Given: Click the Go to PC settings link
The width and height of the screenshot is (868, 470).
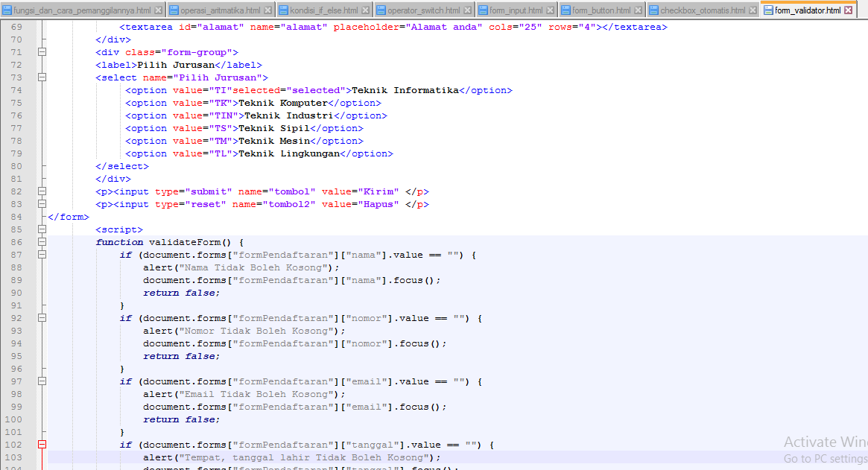Looking at the screenshot, I should click(x=823, y=457).
